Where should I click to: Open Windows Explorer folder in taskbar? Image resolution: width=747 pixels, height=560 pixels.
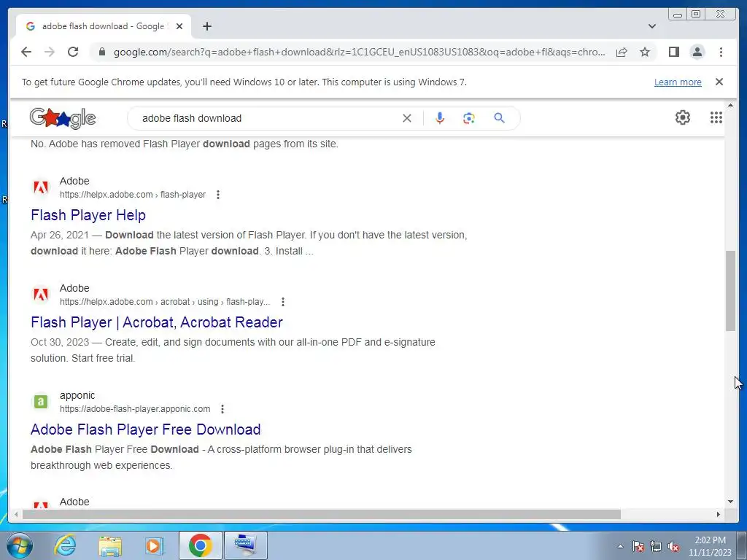click(110, 546)
